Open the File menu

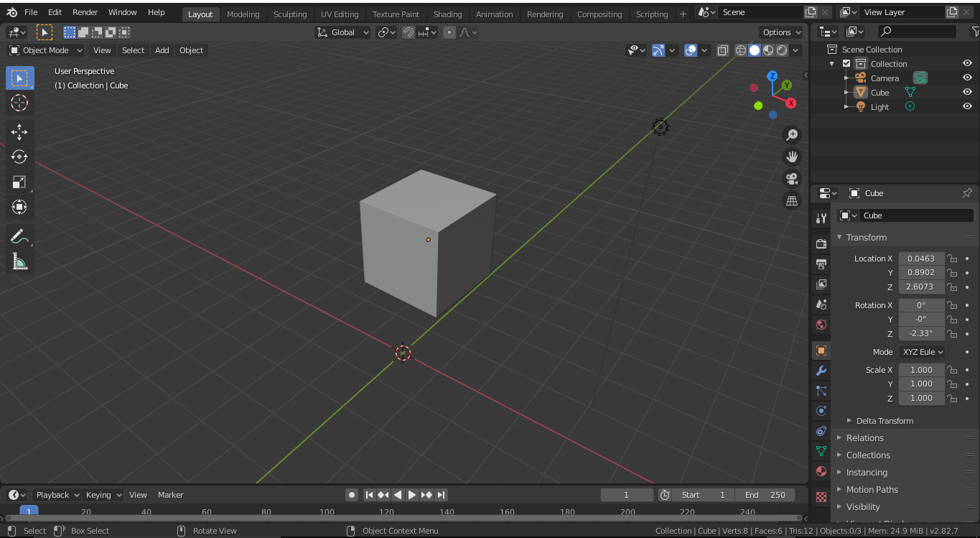point(31,12)
